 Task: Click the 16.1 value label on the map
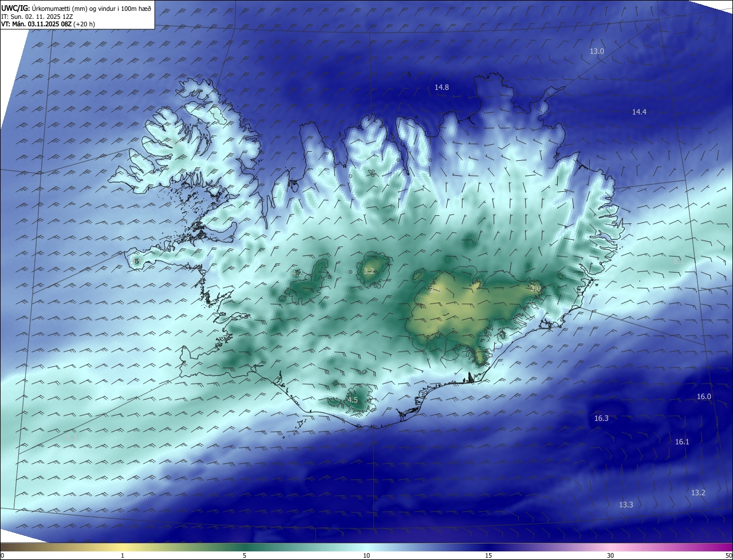[682, 442]
